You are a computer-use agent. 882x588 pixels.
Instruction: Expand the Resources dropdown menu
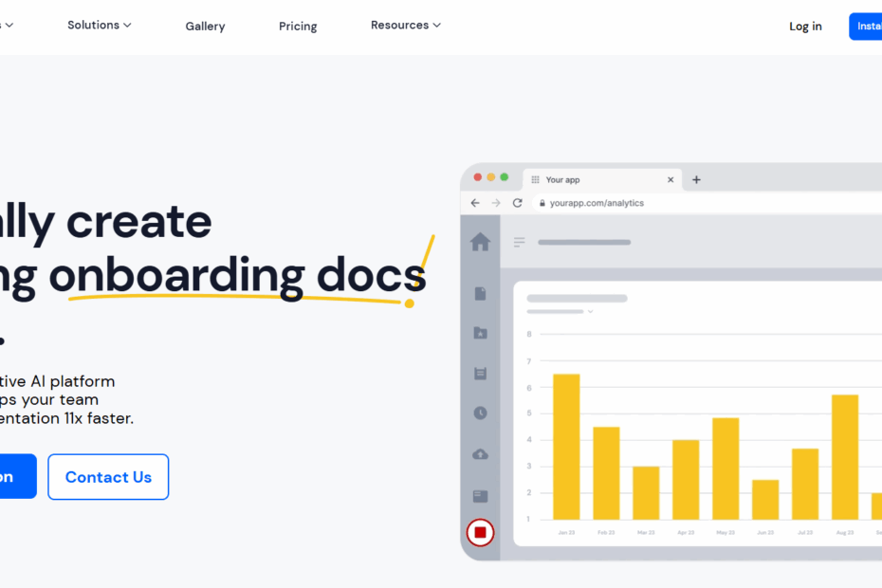coord(405,26)
